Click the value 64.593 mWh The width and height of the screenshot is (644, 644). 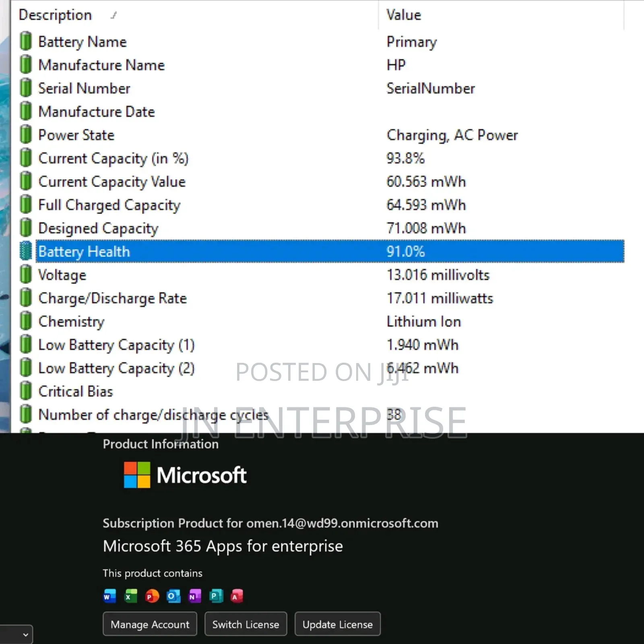coord(426,205)
